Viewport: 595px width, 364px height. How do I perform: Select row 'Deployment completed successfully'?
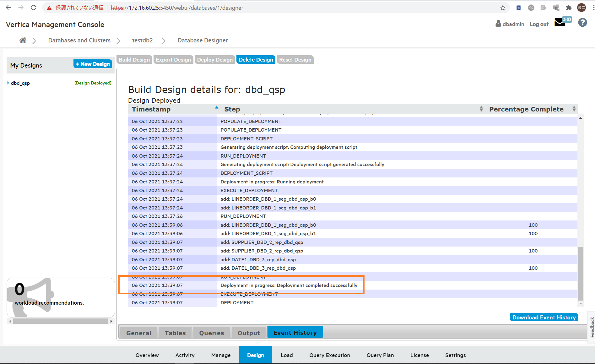click(353, 285)
